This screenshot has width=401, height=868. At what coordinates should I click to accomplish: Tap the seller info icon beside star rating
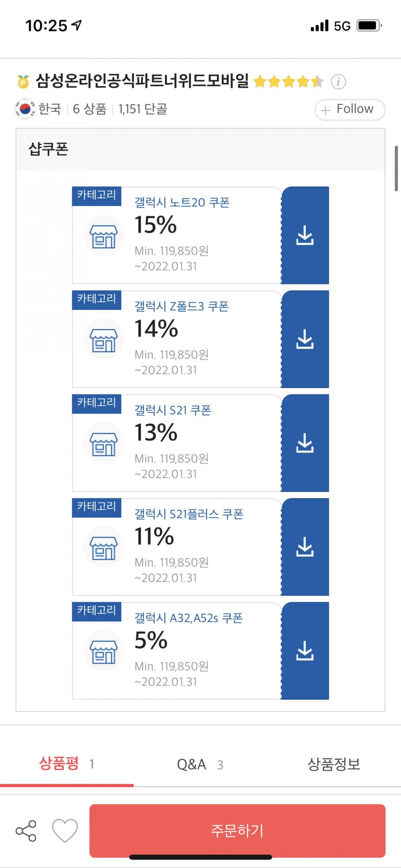[338, 82]
